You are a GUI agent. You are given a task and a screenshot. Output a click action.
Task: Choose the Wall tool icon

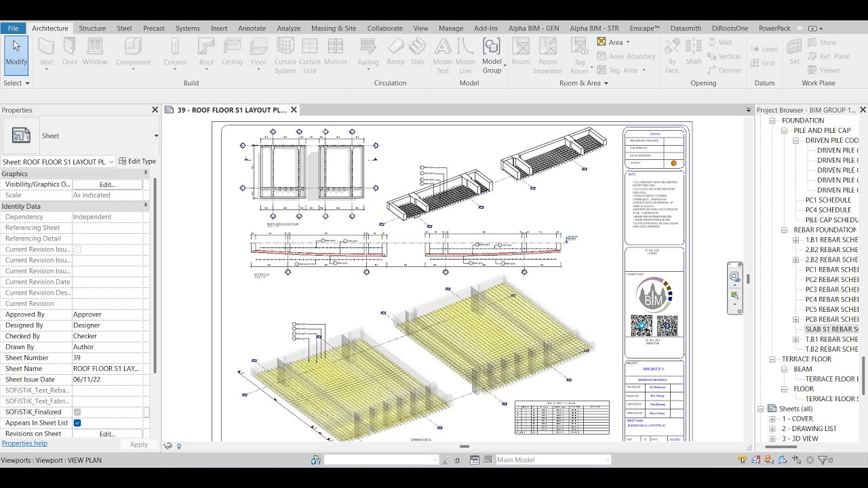[47, 46]
